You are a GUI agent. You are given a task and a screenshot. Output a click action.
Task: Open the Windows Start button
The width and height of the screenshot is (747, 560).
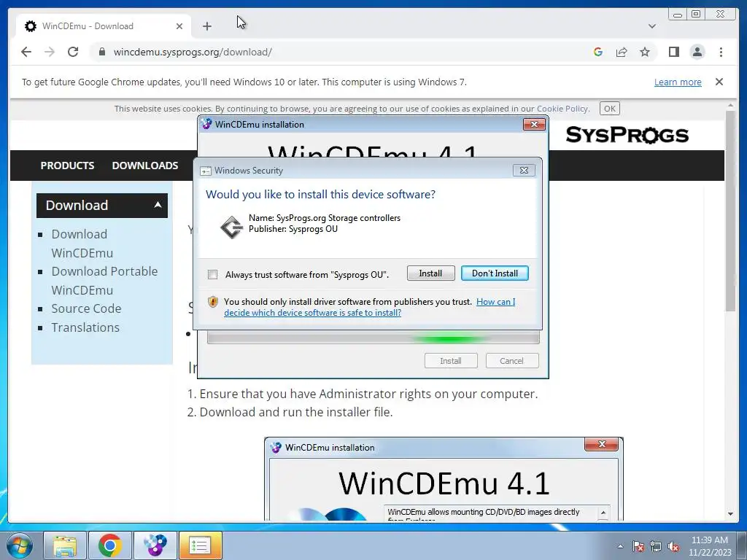point(20,545)
